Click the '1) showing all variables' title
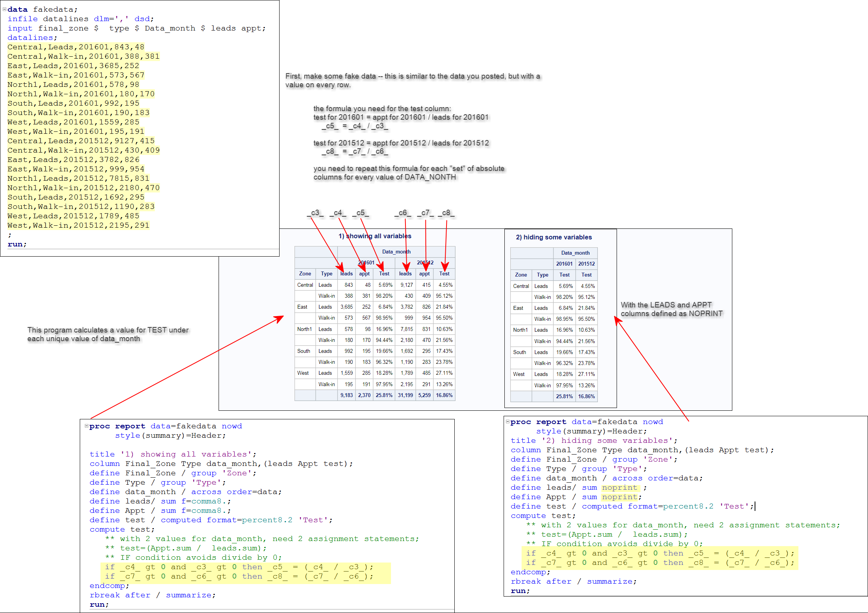Viewport: 868px width, 613px height. [x=375, y=236]
